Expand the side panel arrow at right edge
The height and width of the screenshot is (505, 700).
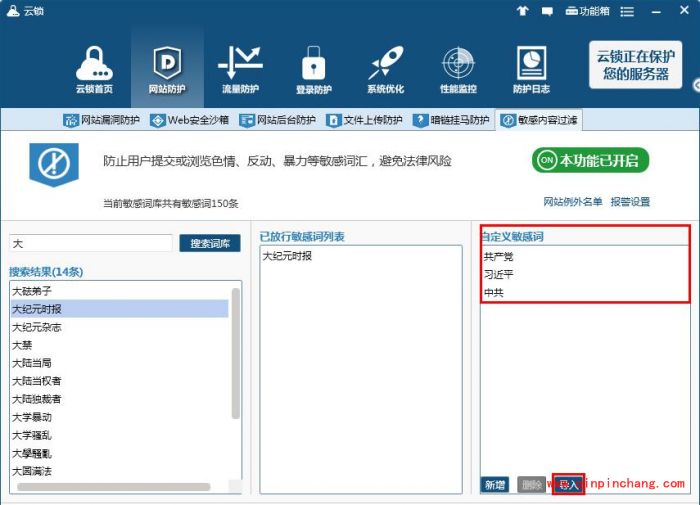[x=696, y=85]
